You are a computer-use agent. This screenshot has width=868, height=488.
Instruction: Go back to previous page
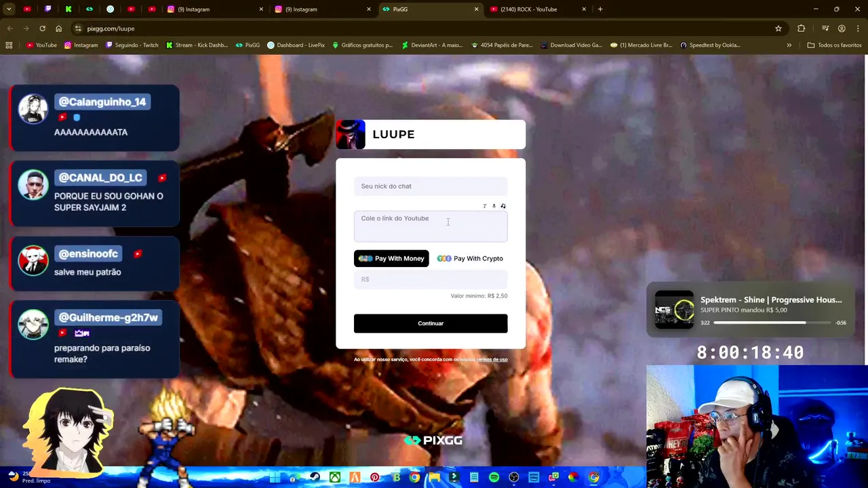tap(9, 28)
